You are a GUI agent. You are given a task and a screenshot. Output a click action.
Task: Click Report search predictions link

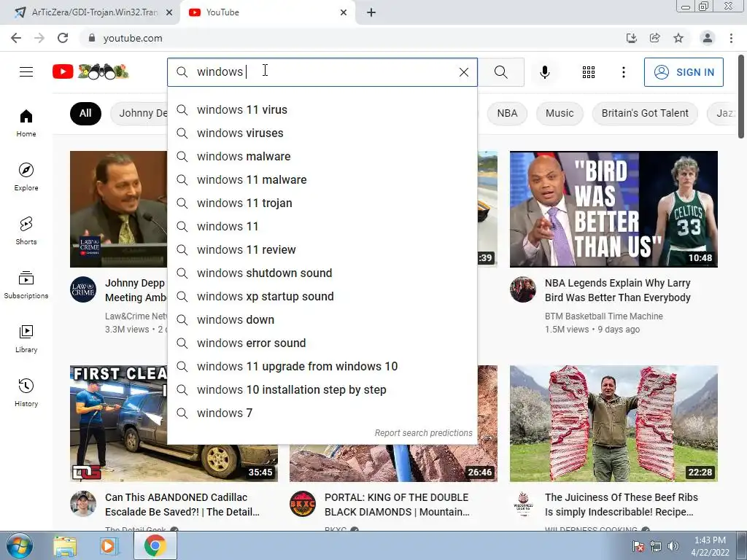pos(423,433)
